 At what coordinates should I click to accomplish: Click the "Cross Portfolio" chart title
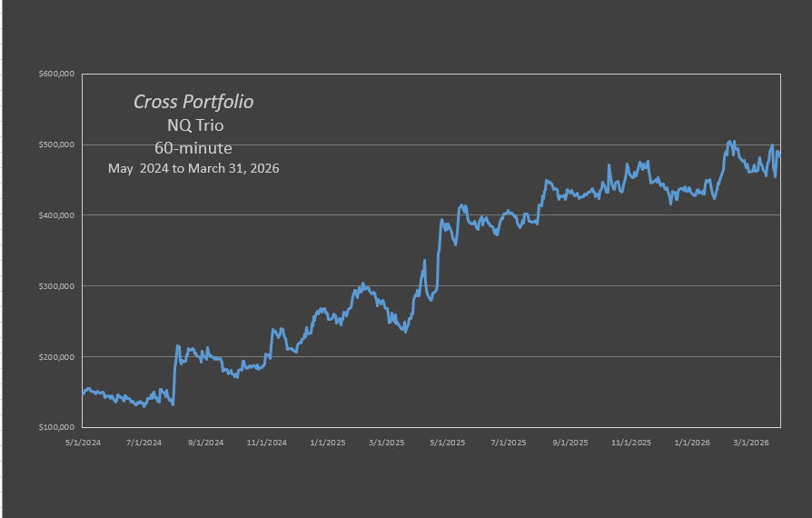click(193, 102)
